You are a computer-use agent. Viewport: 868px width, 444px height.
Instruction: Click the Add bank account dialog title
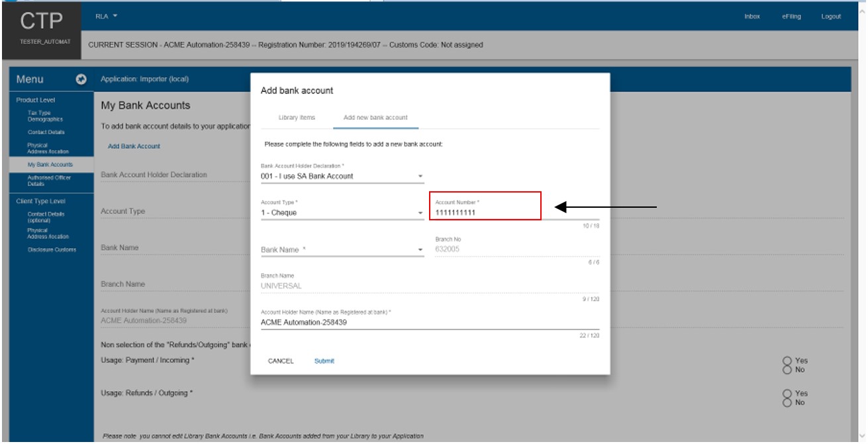click(x=297, y=90)
